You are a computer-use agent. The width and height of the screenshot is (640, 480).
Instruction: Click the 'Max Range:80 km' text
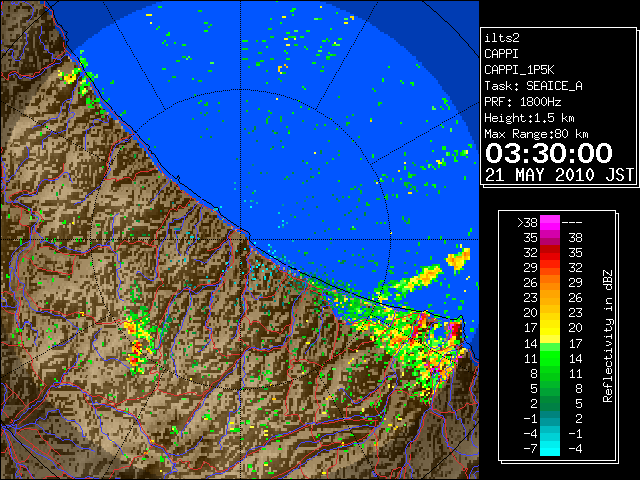click(536, 134)
